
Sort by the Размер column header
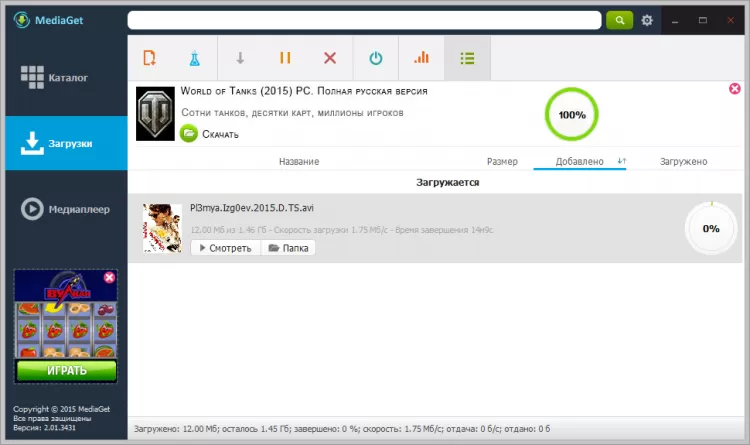(502, 162)
